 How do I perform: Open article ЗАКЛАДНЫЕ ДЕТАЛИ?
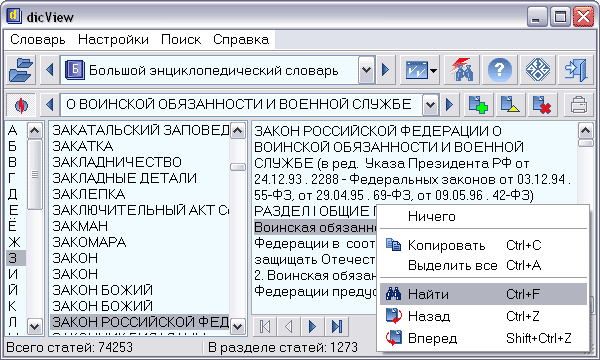[140, 178]
